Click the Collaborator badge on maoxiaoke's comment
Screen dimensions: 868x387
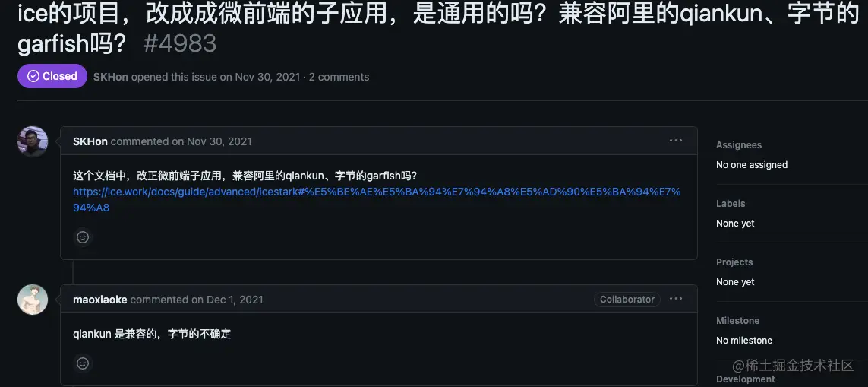click(627, 300)
